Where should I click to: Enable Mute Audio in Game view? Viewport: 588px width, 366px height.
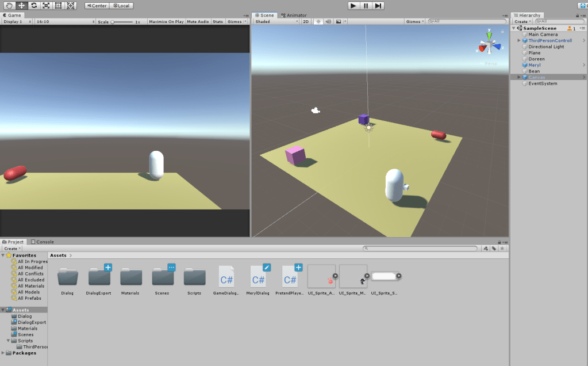pos(198,21)
